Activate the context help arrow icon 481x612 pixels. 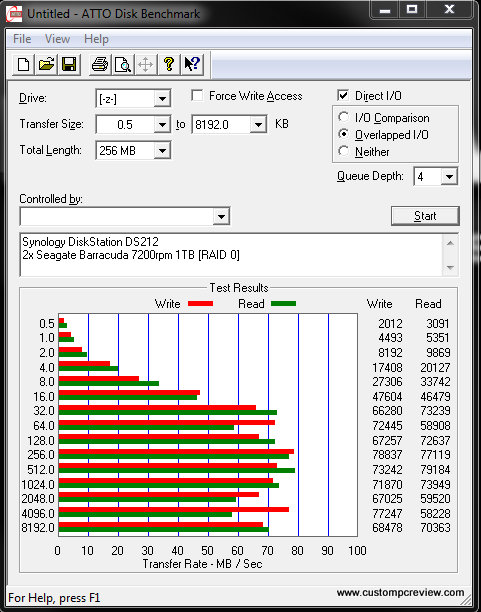[x=192, y=64]
